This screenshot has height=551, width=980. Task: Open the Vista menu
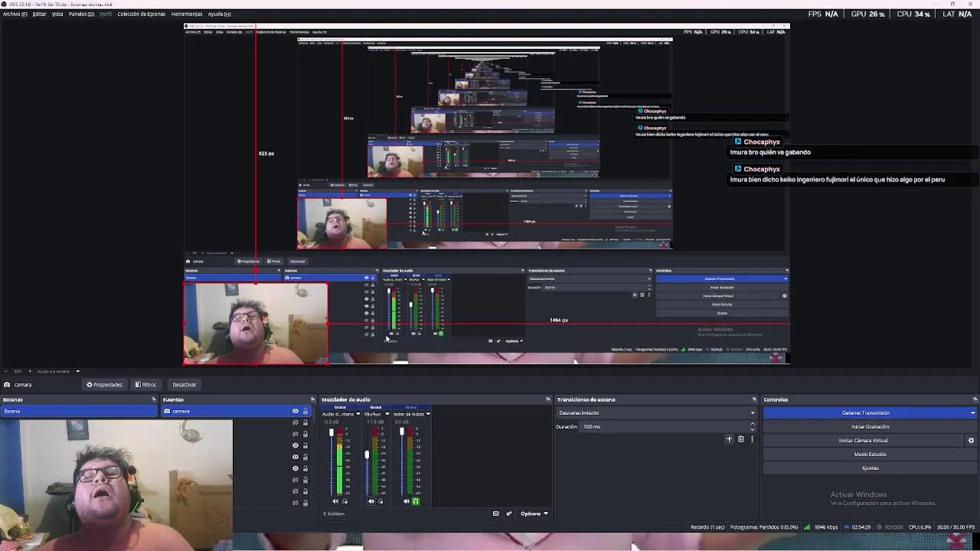pyautogui.click(x=57, y=14)
